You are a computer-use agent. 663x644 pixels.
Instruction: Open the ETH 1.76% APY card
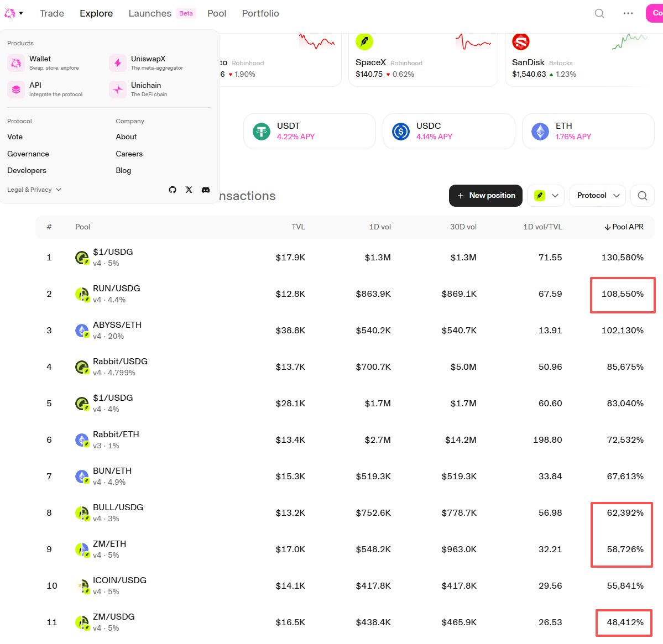[x=588, y=132]
